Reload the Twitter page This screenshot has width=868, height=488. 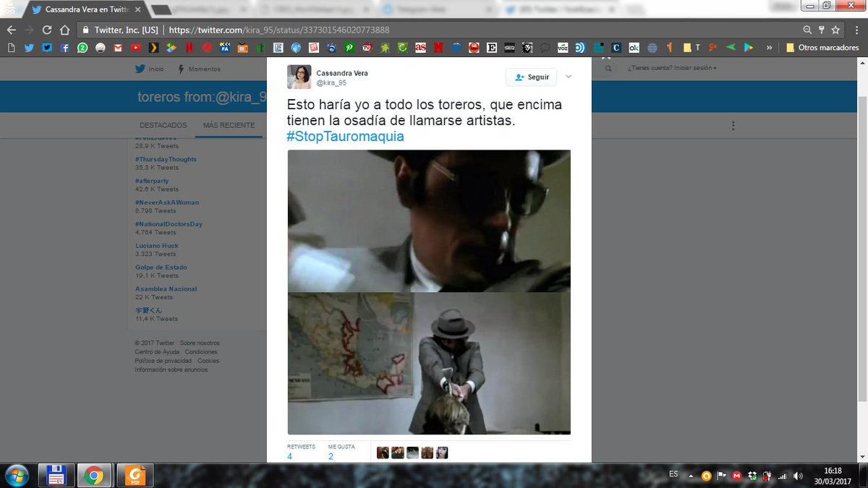point(47,30)
